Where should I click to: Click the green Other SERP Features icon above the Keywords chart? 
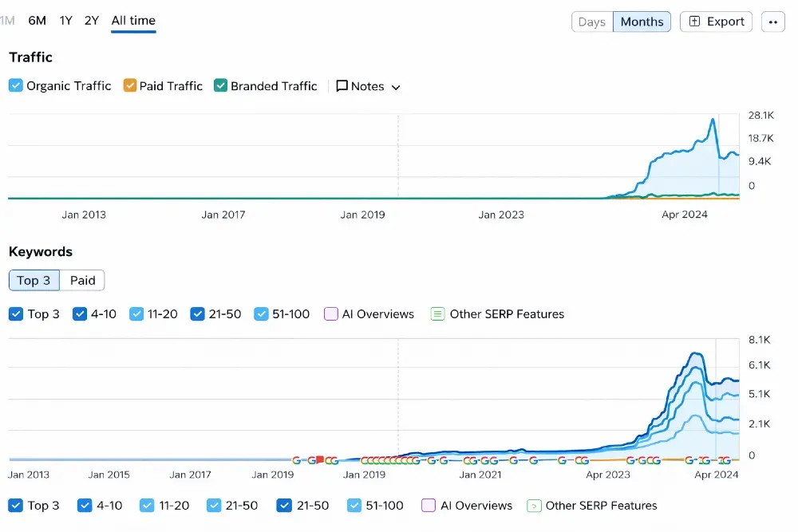tap(437, 314)
